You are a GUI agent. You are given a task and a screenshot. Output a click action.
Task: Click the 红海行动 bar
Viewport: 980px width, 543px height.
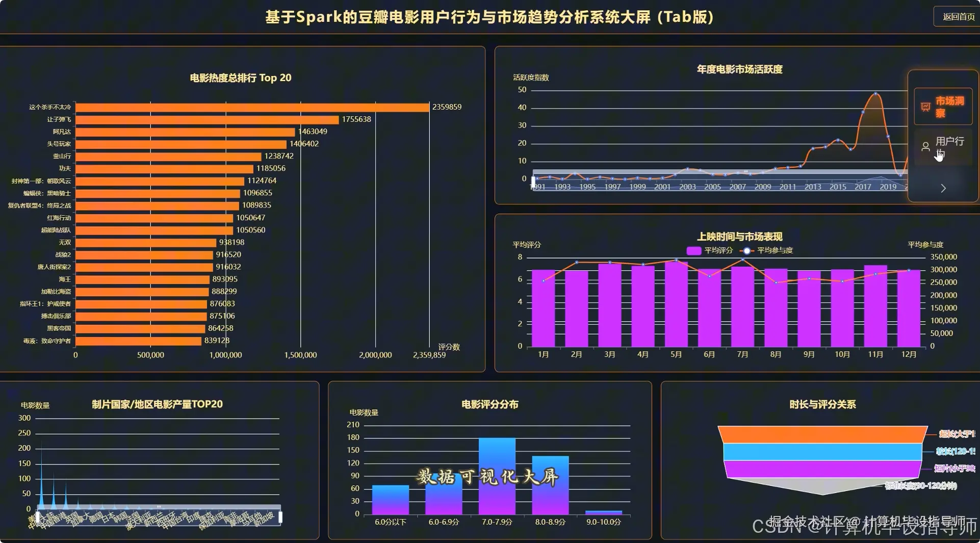click(x=154, y=218)
